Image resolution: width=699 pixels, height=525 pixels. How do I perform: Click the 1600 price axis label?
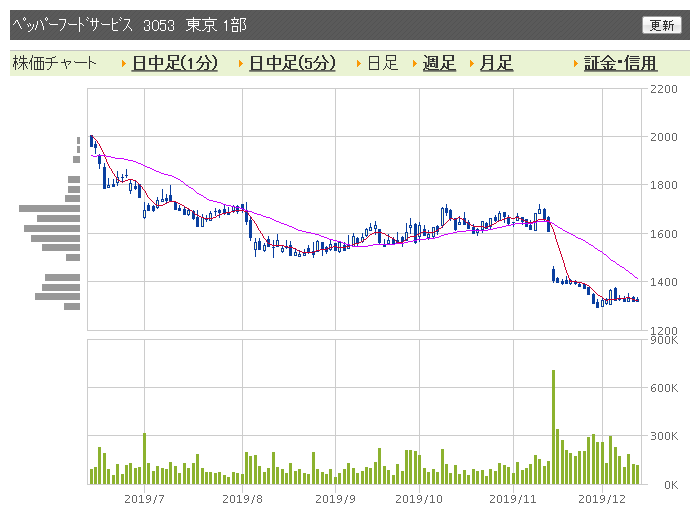click(664, 234)
